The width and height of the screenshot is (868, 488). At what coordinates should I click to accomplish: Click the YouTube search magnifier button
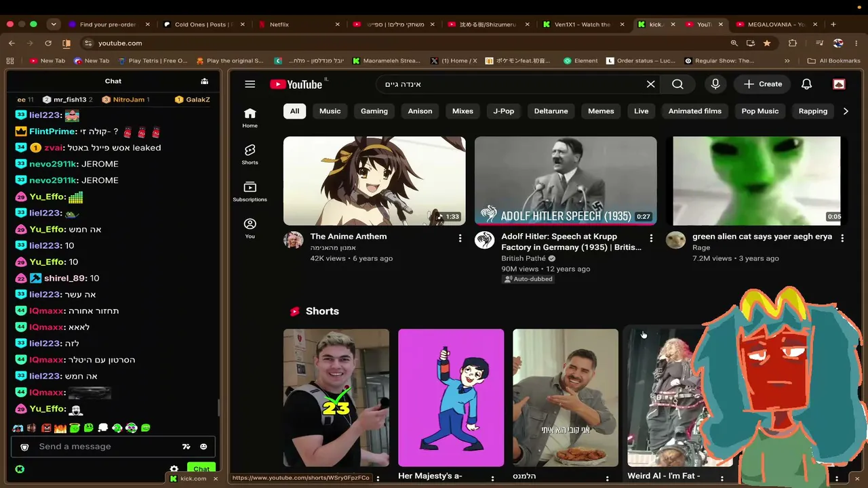(x=677, y=84)
